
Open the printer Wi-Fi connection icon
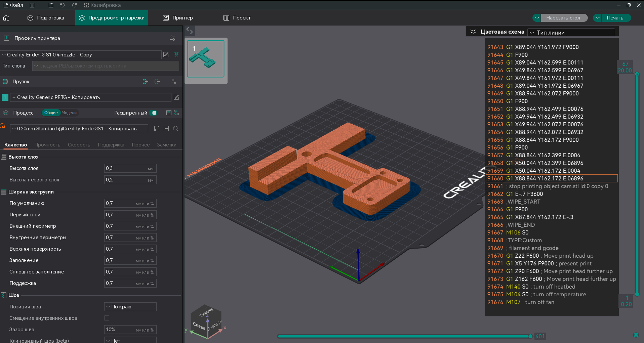[176, 55]
